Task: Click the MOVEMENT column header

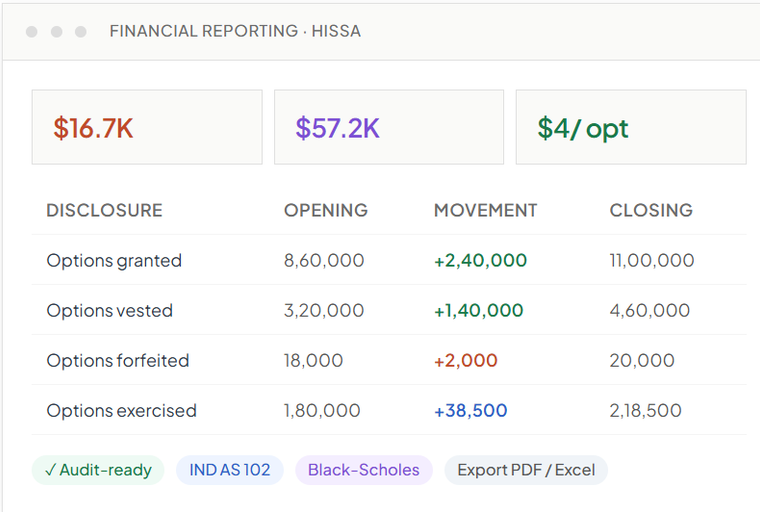Action: tap(485, 210)
